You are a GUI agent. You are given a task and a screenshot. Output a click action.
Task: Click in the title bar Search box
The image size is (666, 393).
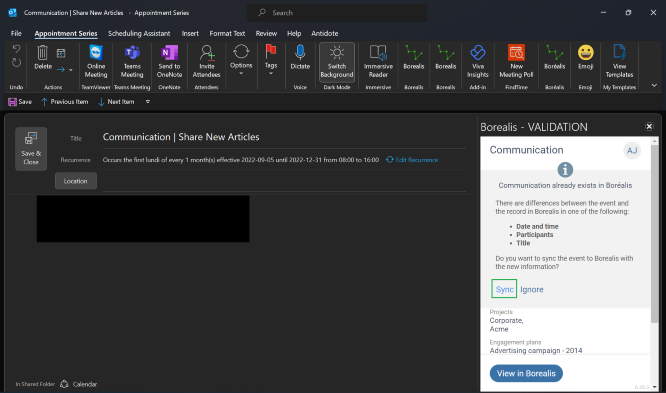(337, 13)
